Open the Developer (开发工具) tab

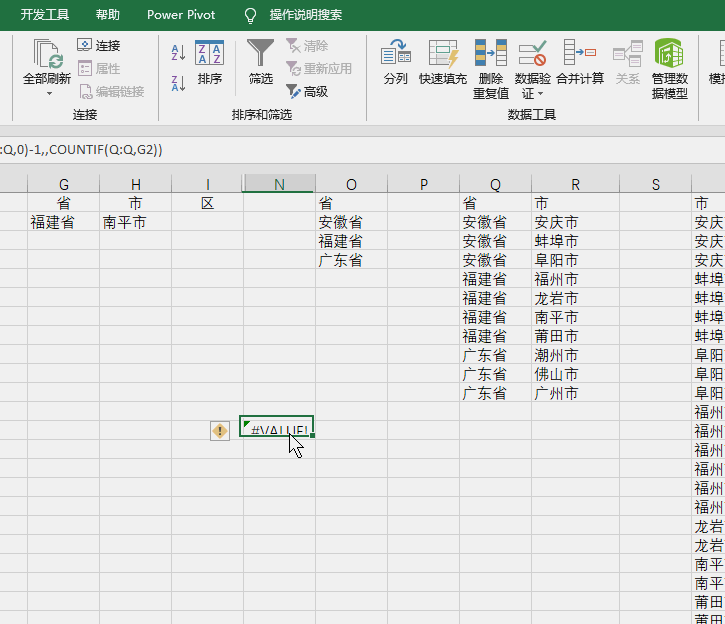coord(45,15)
